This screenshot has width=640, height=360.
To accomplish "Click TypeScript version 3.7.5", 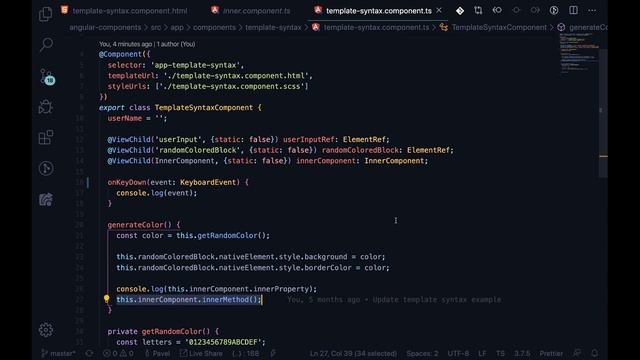I will click(522, 353).
